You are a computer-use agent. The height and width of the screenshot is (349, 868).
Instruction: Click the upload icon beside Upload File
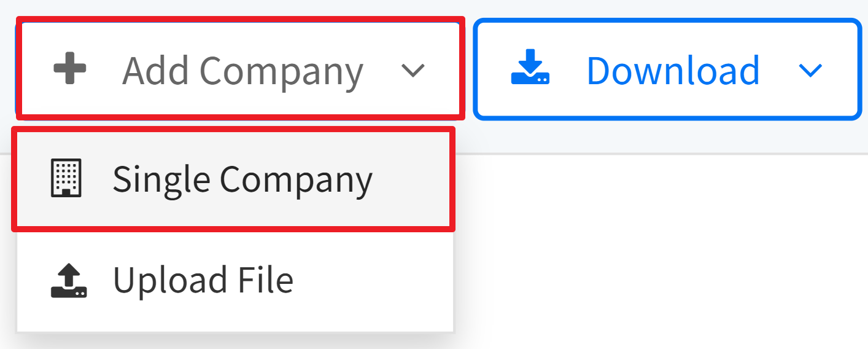[68, 281]
